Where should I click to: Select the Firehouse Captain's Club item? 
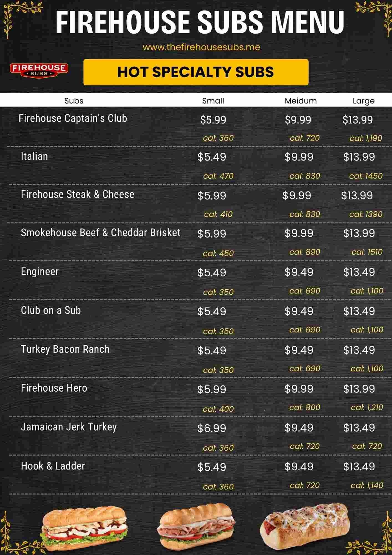coord(73,118)
